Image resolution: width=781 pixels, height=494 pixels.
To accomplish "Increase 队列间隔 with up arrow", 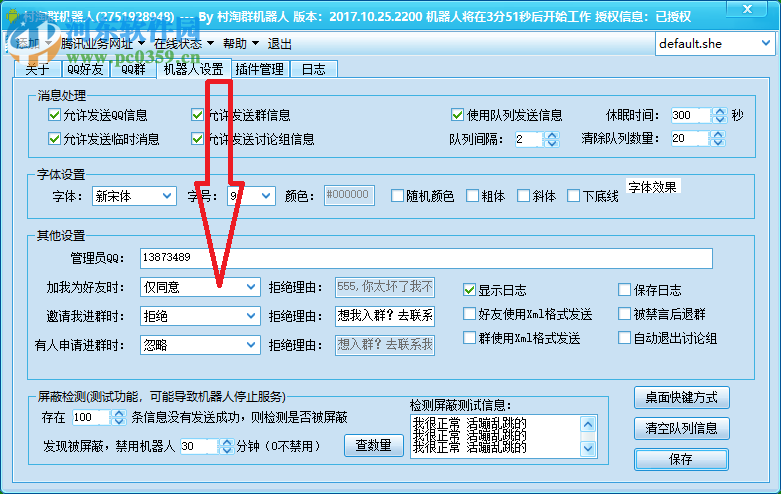I will (x=552, y=135).
